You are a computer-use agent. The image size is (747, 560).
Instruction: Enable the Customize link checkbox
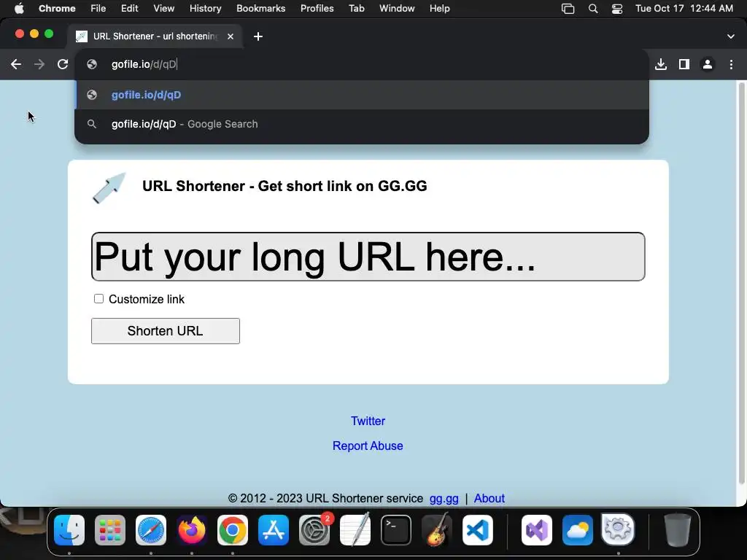click(x=98, y=298)
